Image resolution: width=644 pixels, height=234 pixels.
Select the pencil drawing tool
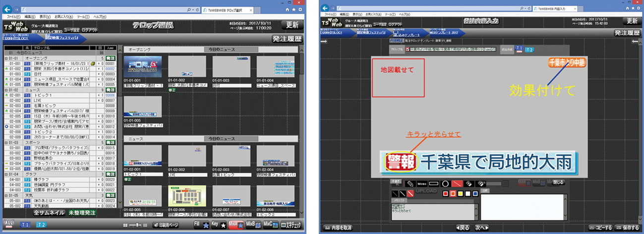[x=410, y=183]
